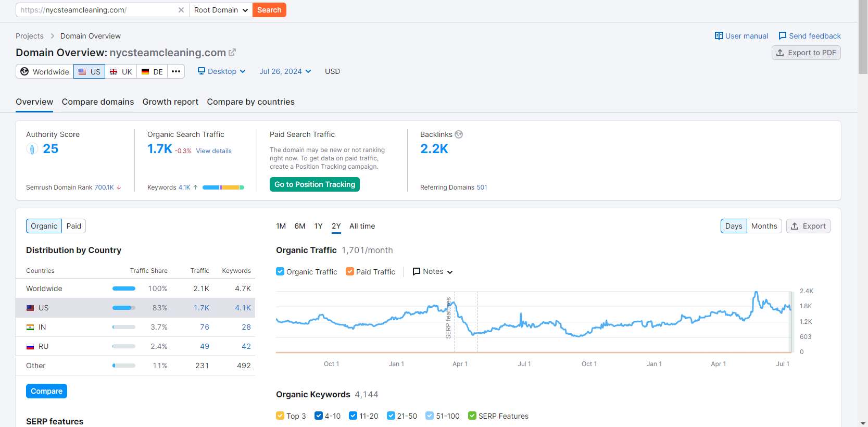Open the external link icon beside nycsteamcleaning.com
This screenshot has width=868, height=427.
[232, 52]
